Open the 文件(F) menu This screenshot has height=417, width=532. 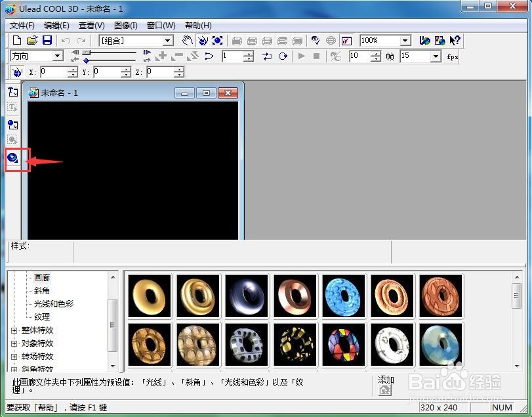[x=22, y=26]
